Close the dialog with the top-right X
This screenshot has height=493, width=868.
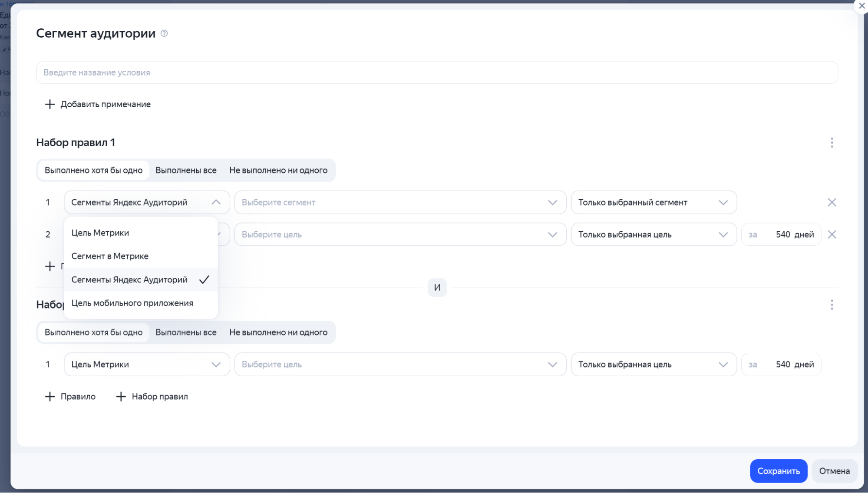[861, 6]
